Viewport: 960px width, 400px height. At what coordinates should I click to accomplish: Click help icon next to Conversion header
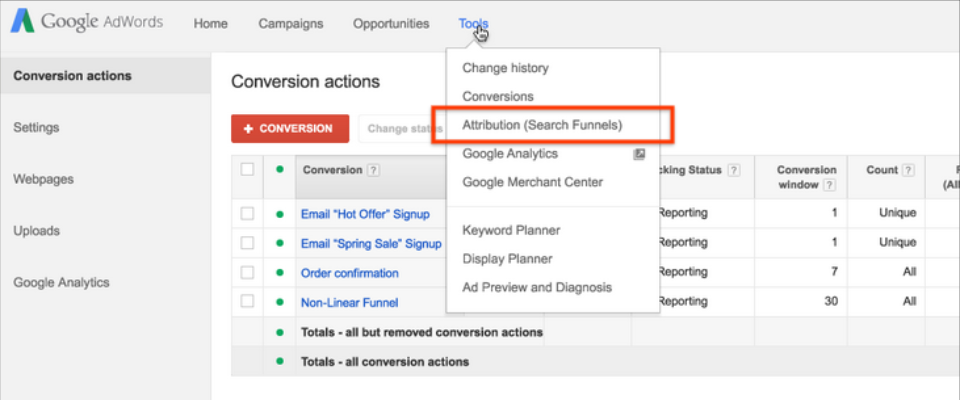coord(373,171)
